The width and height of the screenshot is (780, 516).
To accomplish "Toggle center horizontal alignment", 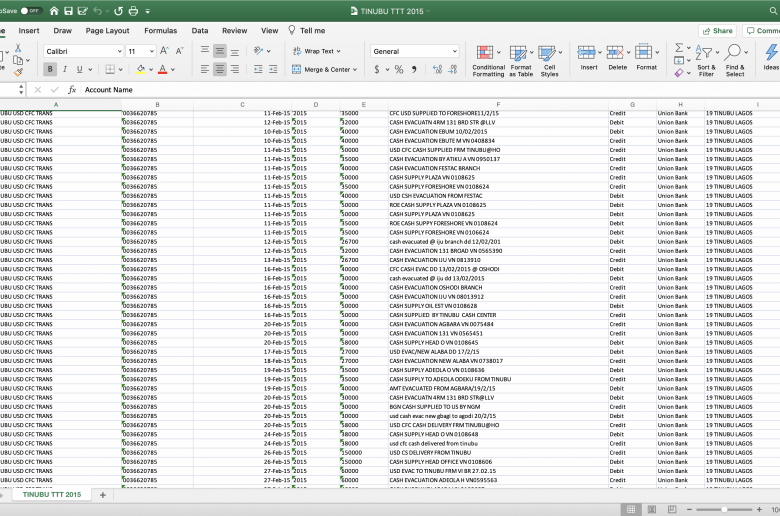I will pyautogui.click(x=220, y=69).
